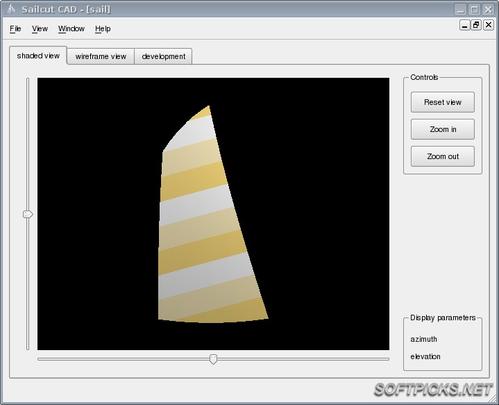The height and width of the screenshot is (405, 499).
Task: Click the Sailcut CAD sailboat title icon
Action: coord(11,9)
